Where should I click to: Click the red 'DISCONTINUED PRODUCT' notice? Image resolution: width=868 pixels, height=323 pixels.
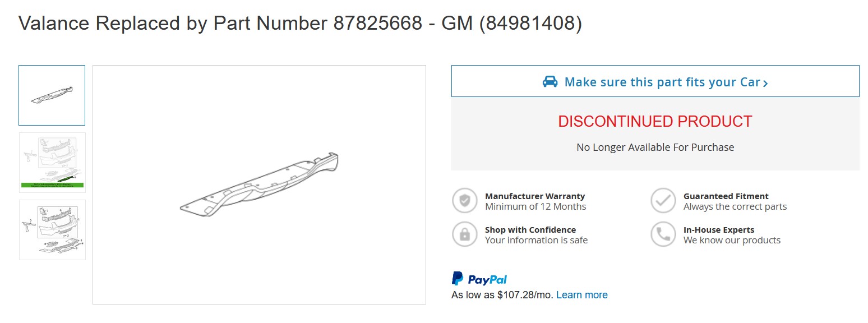coord(655,122)
